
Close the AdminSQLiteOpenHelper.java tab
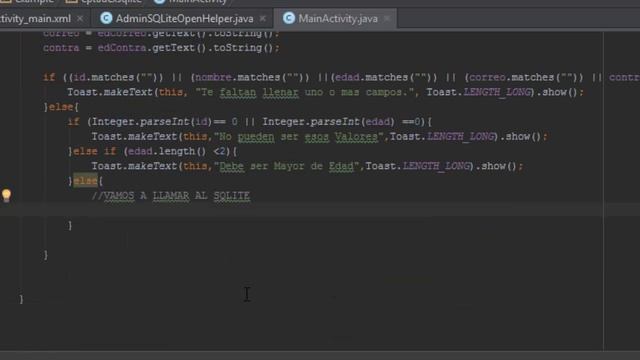[263, 18]
